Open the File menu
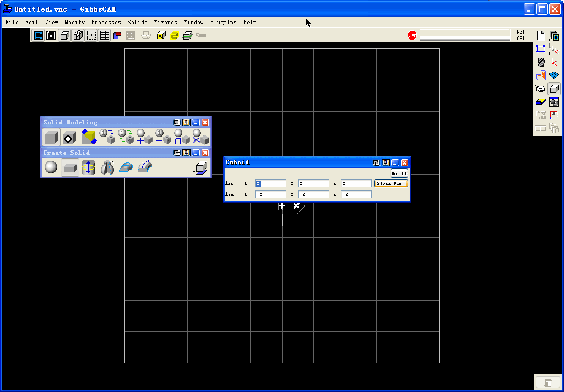This screenshot has width=564, height=392. pyautogui.click(x=12, y=22)
